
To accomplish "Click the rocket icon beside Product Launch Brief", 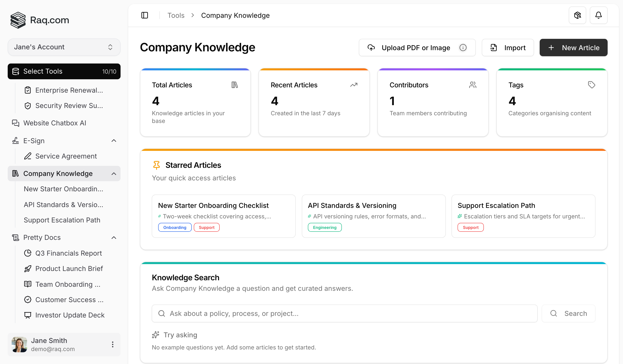I will [x=28, y=269].
